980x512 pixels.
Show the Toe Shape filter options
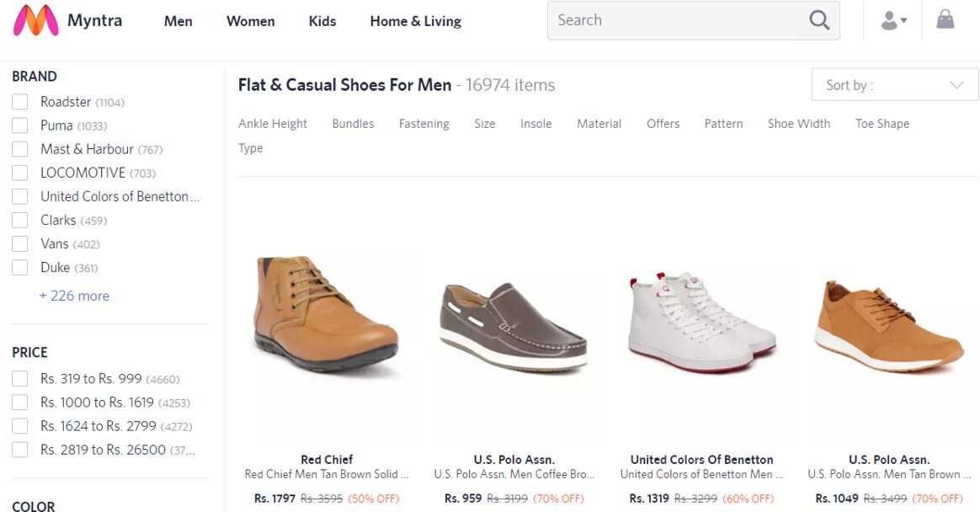(881, 124)
